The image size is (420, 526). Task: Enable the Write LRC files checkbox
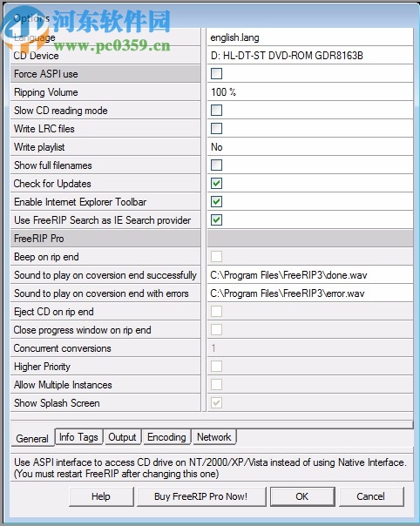(x=216, y=129)
